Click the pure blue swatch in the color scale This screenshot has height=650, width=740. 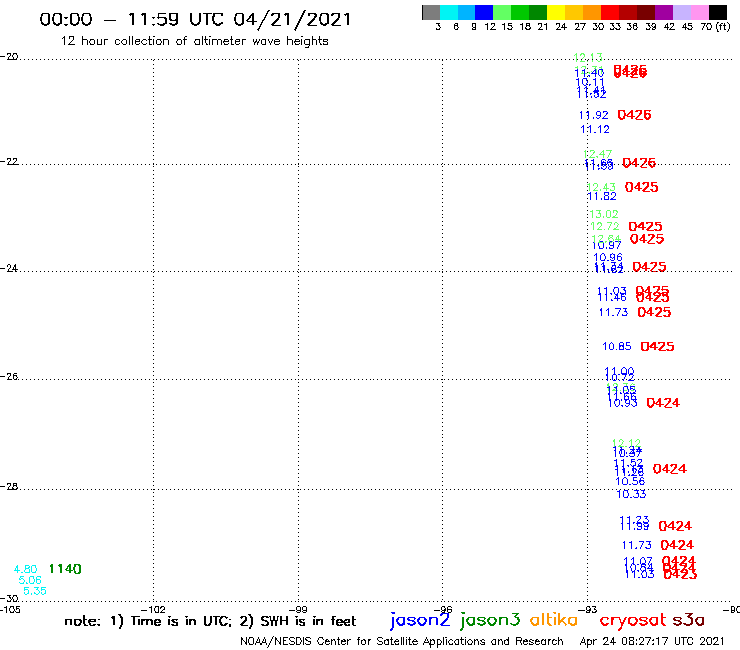point(485,12)
